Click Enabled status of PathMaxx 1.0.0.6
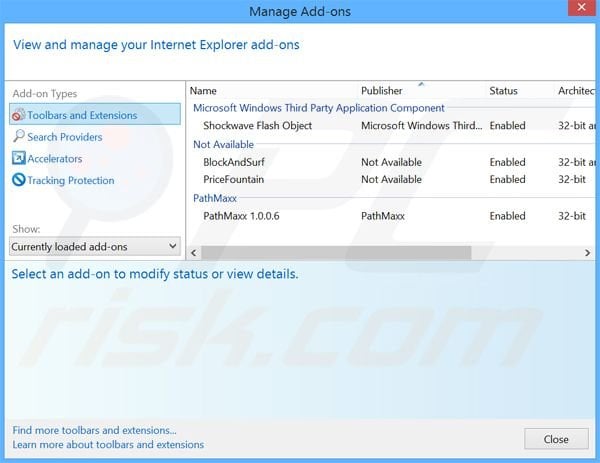Screen dimensions: 600x463 [507, 216]
